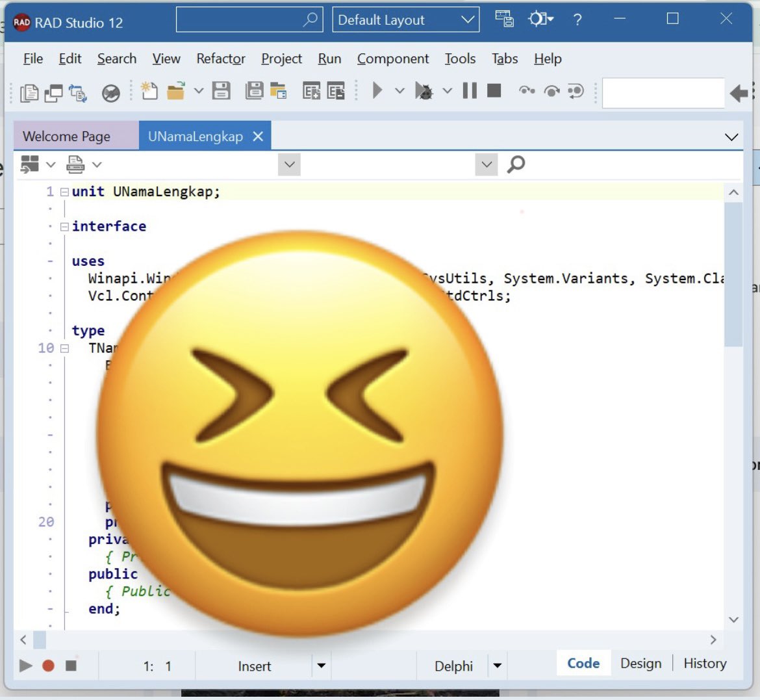Image resolution: width=760 pixels, height=700 pixels.
Task: Click the View Unit toolbar icon
Action: (29, 92)
